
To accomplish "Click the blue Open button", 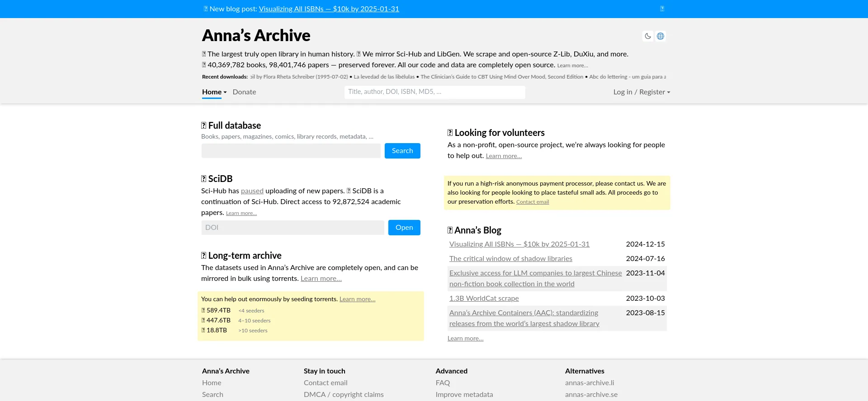I will [404, 227].
